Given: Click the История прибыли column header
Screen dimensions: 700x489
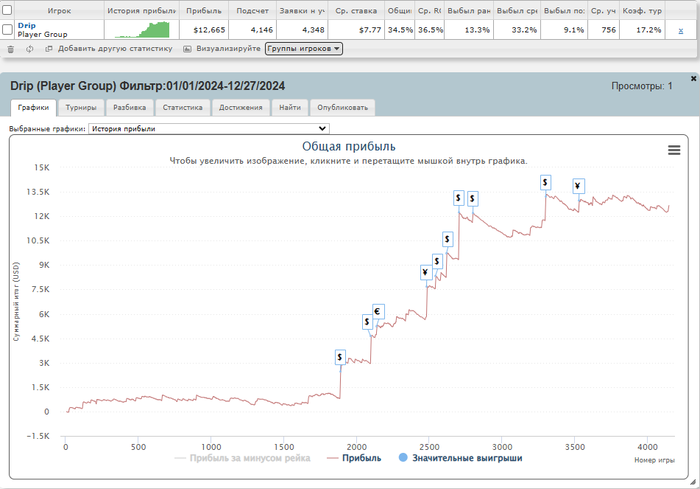Looking at the screenshot, I should [142, 10].
